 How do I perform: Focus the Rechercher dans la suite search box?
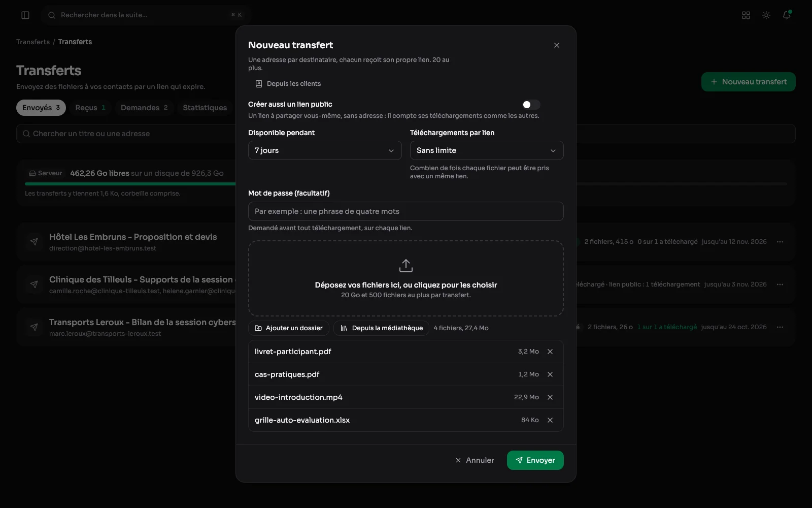coord(146,15)
